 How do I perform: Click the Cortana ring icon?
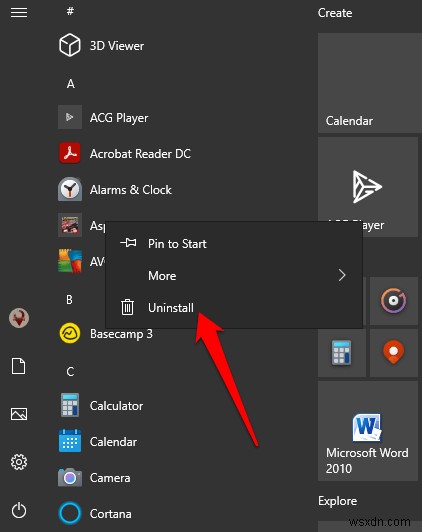point(70,513)
